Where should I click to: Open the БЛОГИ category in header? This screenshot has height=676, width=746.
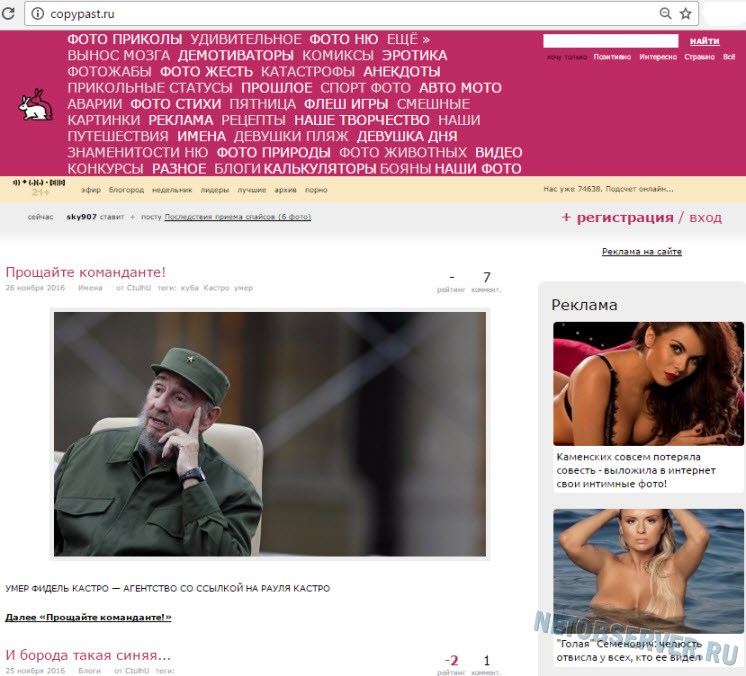click(237, 168)
